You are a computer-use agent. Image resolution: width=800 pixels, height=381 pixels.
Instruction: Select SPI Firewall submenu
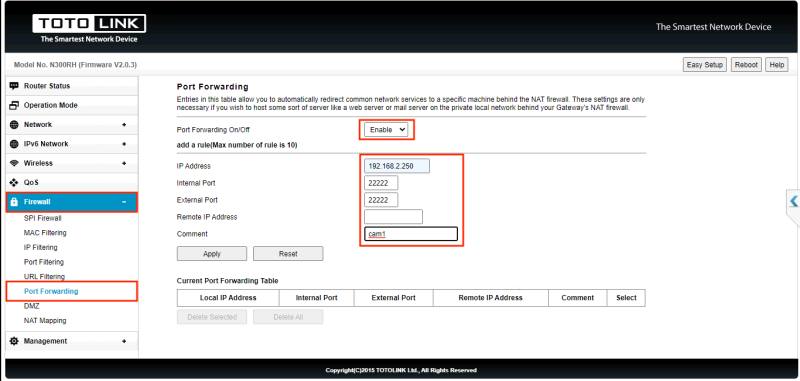[42, 218]
